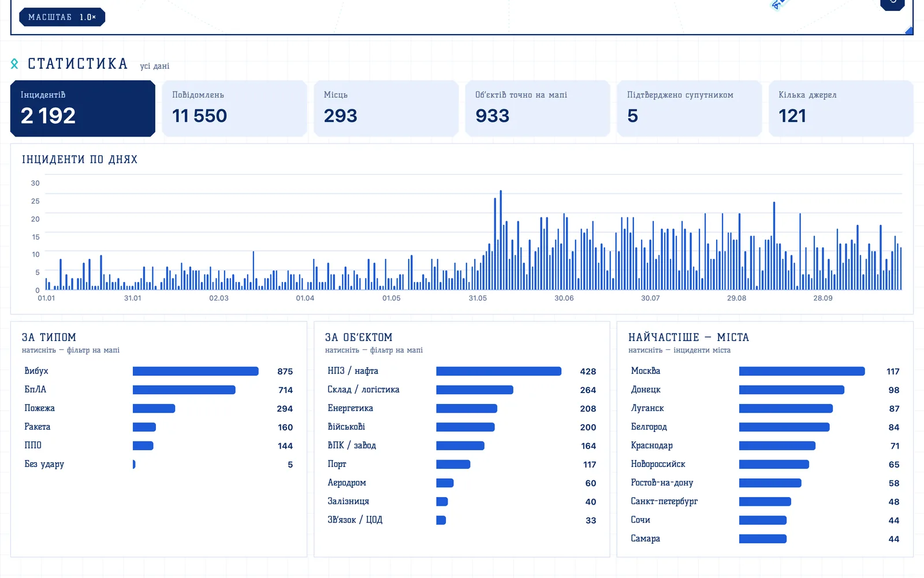The image size is (924, 578).
Task: Switch to the Повідомлень 11 550 card
Action: coord(234,109)
